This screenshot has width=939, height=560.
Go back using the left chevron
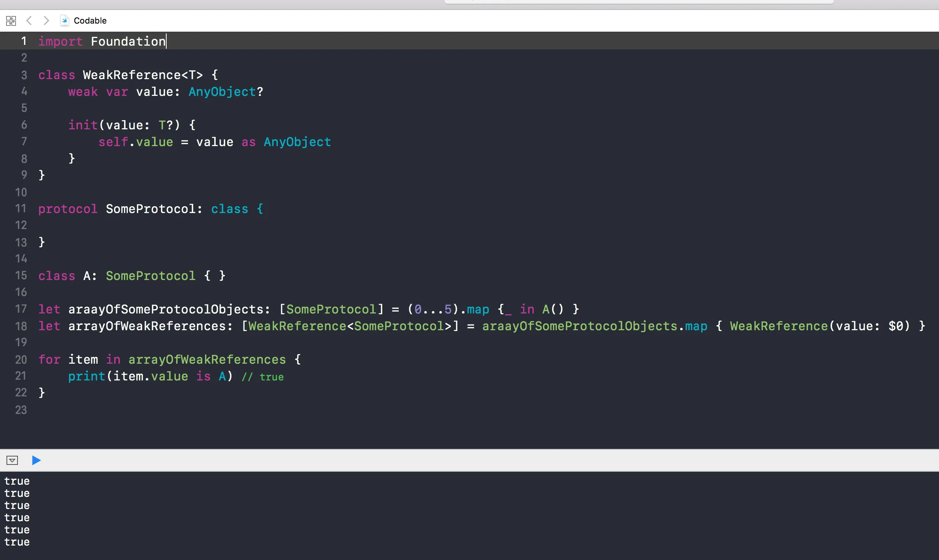pos(29,21)
